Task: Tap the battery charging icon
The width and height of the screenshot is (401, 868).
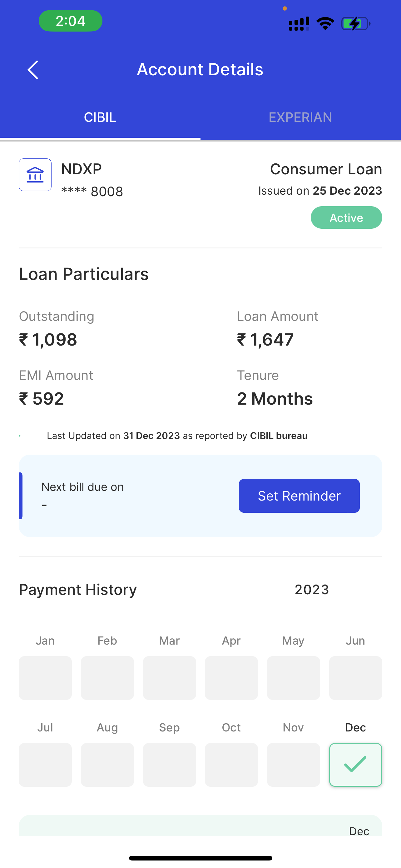Action: (355, 23)
